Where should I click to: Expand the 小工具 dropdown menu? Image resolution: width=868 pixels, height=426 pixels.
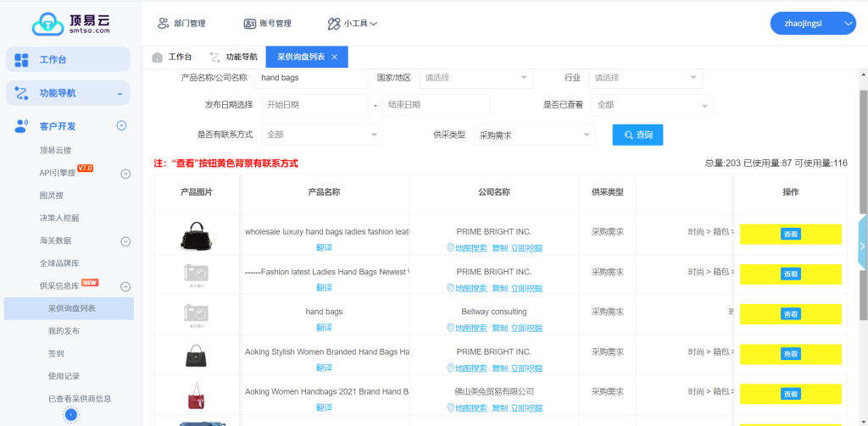click(353, 24)
